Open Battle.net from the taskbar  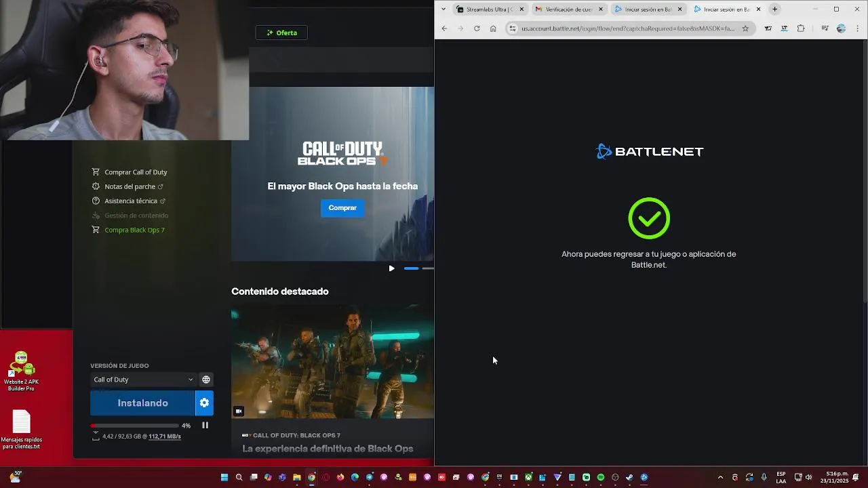pyautogui.click(x=644, y=477)
